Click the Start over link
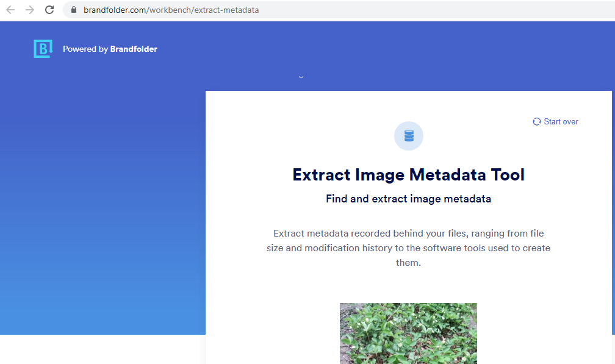The image size is (615, 364). click(x=555, y=121)
